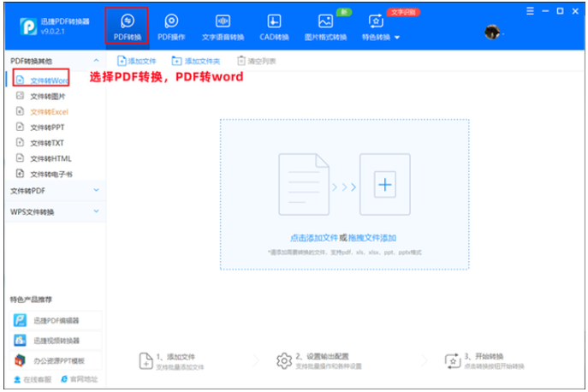The width and height of the screenshot is (588, 392).
Task: Expand the WPS文件转换 section
Action: [96, 211]
